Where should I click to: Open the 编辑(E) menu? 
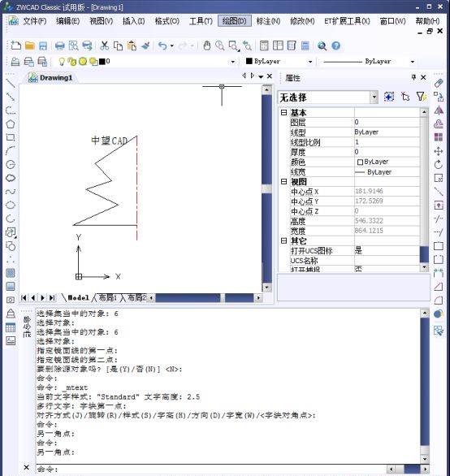click(67, 21)
